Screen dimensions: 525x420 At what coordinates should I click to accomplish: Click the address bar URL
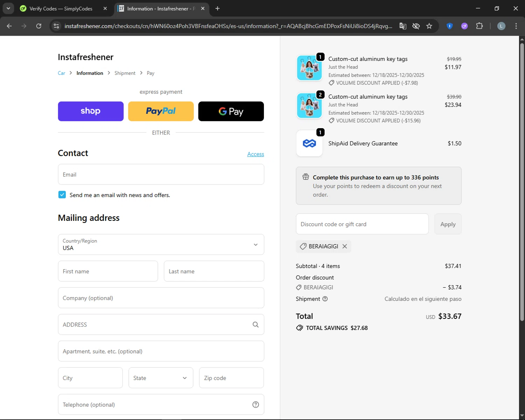coord(228,26)
